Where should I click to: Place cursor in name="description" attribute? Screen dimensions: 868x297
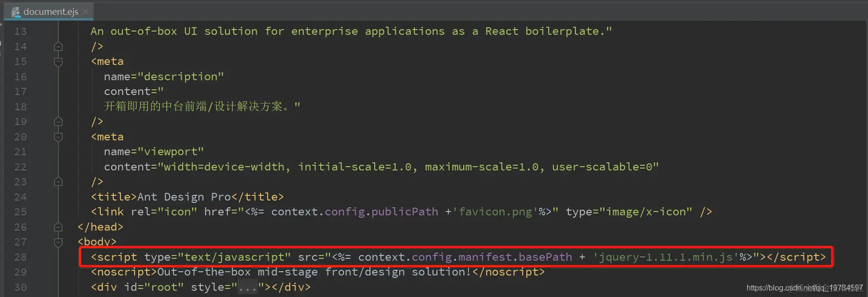tap(164, 77)
